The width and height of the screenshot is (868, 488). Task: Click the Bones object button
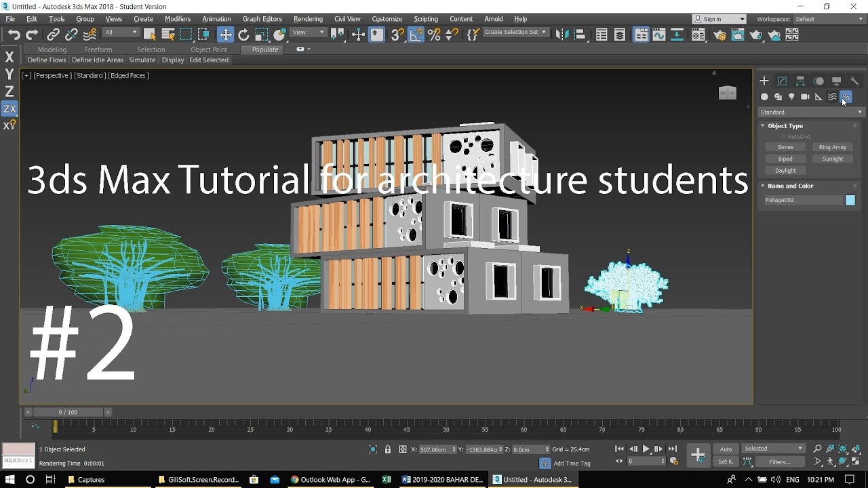click(785, 147)
